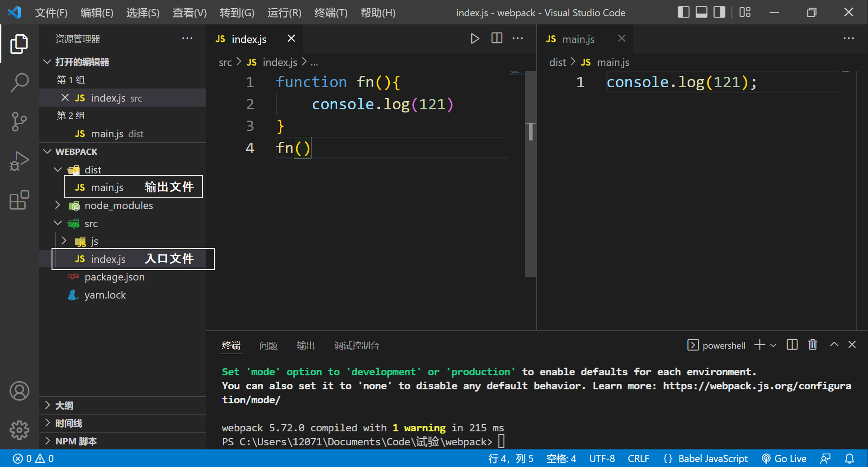The width and height of the screenshot is (868, 467).
Task: Open the 查看(V) menu
Action: point(189,13)
